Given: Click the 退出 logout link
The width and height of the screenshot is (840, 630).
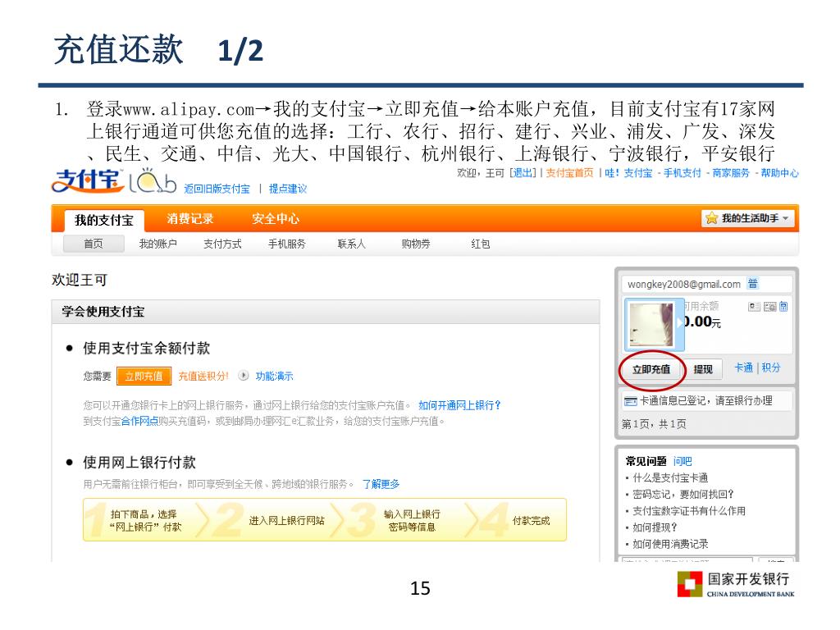Looking at the screenshot, I should point(523,172).
